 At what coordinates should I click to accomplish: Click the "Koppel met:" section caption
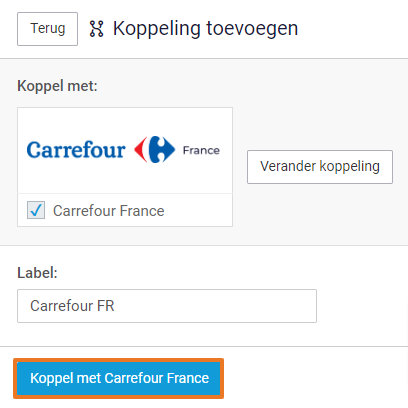(57, 86)
